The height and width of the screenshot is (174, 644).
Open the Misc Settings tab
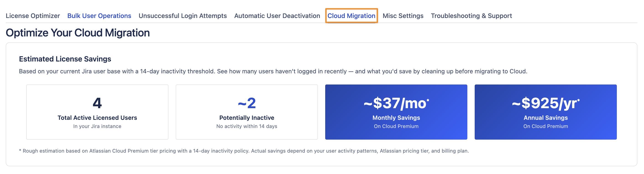coord(403,16)
